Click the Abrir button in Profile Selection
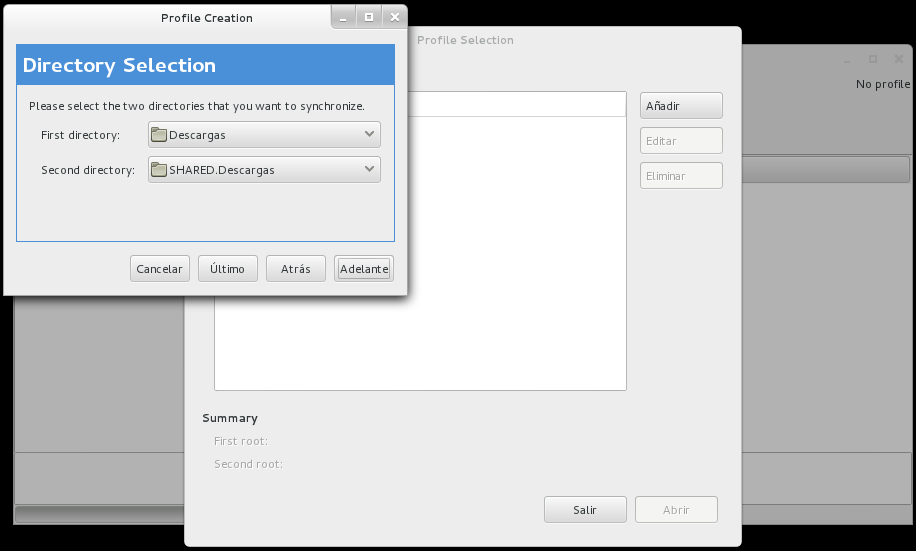 pyautogui.click(x=676, y=510)
